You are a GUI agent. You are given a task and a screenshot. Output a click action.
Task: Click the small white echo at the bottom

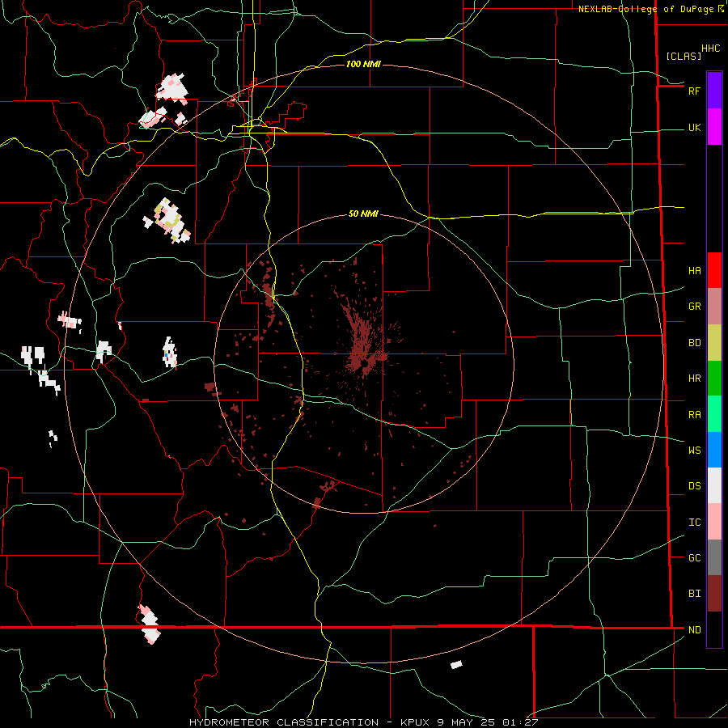tap(456, 665)
